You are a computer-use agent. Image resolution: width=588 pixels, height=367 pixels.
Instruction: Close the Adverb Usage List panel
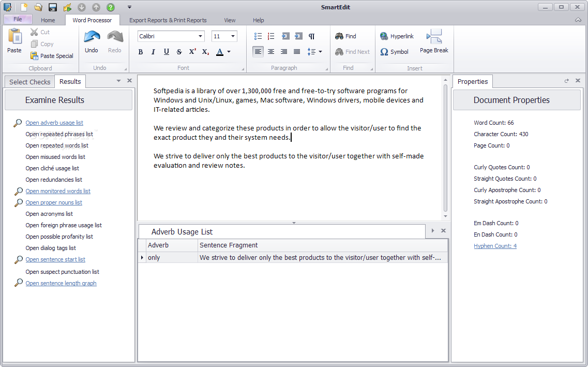coord(443,231)
